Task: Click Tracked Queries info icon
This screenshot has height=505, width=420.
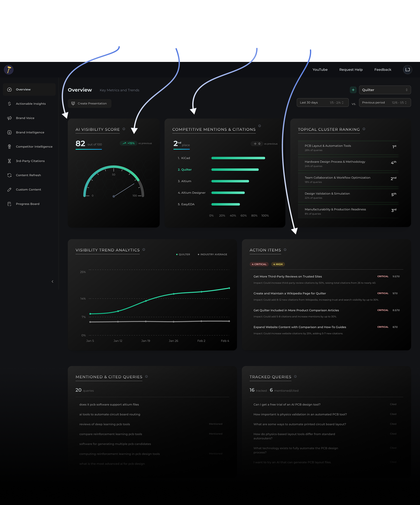Action: pos(295,377)
